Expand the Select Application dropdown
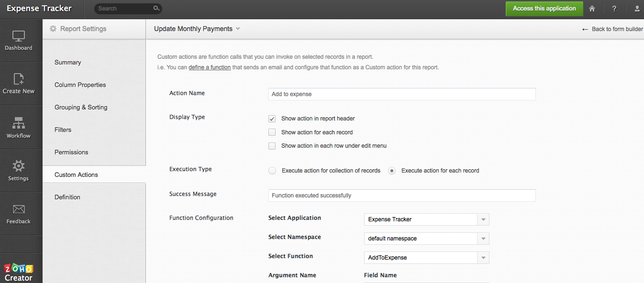Viewport: 644px width, 283px height. [x=483, y=219]
